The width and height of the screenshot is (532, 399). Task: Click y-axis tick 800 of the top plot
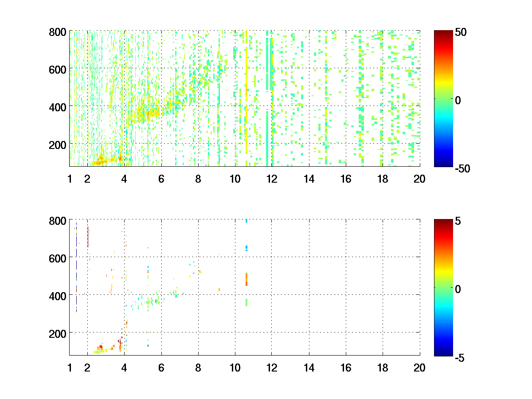click(x=57, y=32)
